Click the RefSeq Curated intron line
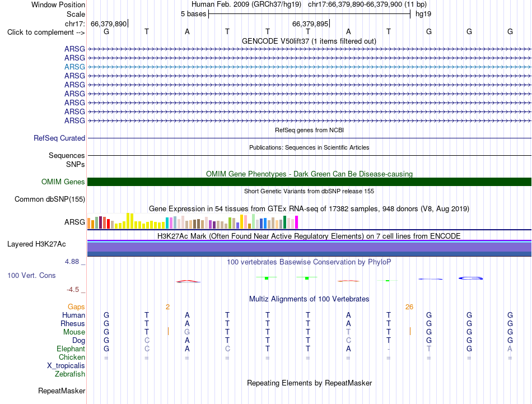 (309, 138)
